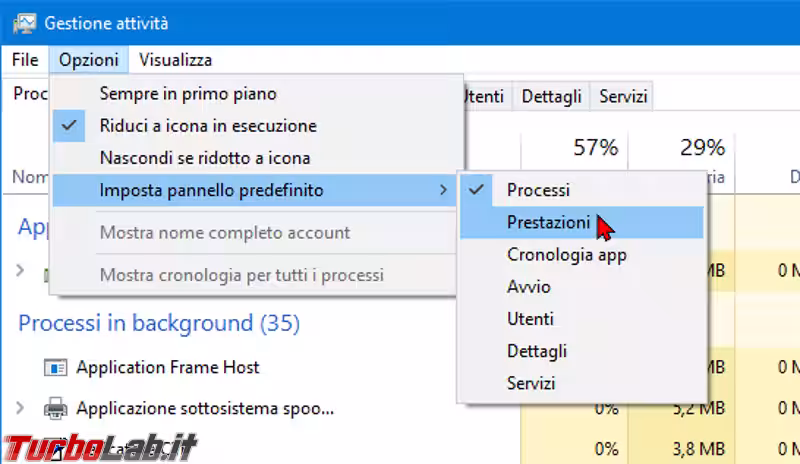This screenshot has width=800, height=464.
Task: Enable Sempre in primo piano option
Action: [188, 94]
